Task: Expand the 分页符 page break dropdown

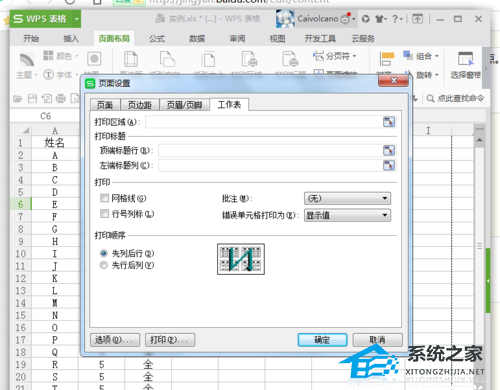Action: point(354,56)
